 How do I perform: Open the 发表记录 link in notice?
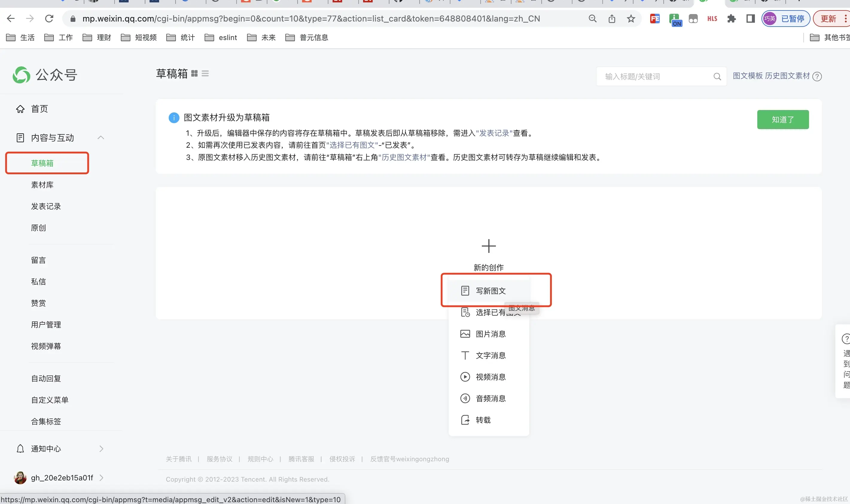pyautogui.click(x=494, y=133)
